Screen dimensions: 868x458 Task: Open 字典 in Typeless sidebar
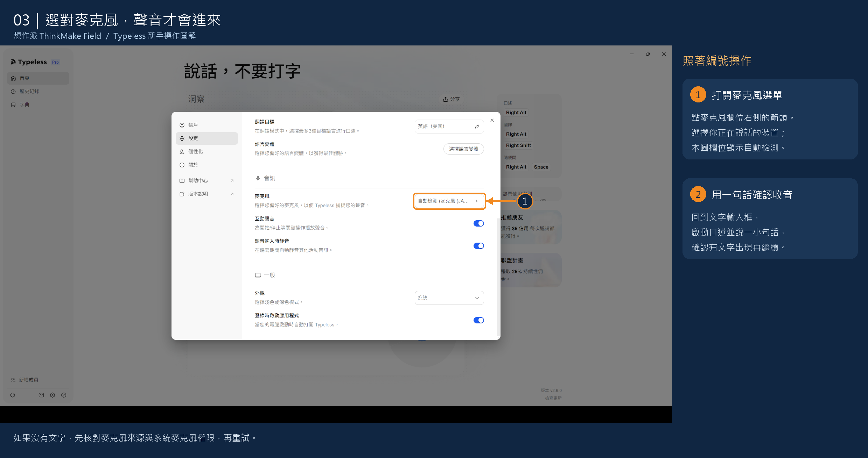(x=38, y=105)
